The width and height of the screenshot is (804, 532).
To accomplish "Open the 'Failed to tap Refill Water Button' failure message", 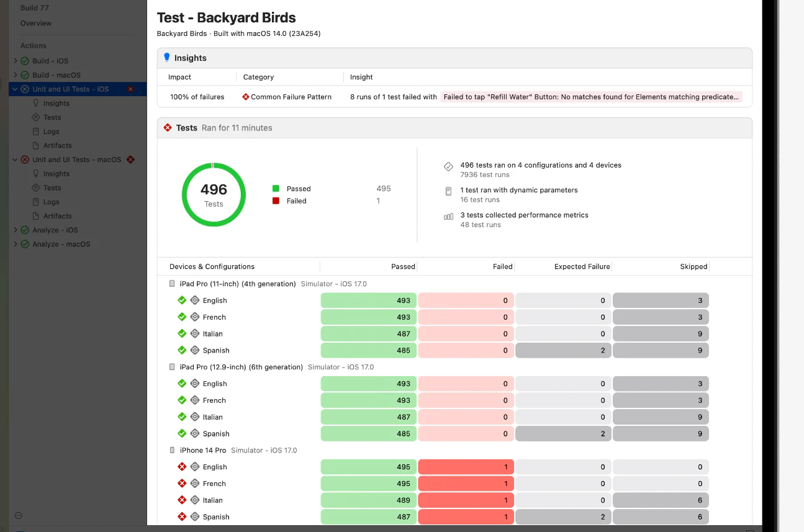I will pos(591,97).
